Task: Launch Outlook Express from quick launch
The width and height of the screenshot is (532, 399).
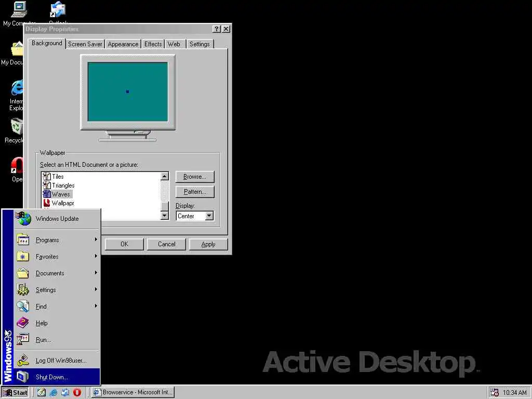Action: click(65, 392)
